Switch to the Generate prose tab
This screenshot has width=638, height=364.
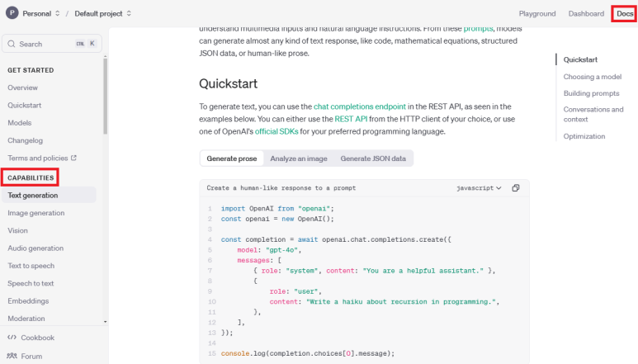[232, 158]
